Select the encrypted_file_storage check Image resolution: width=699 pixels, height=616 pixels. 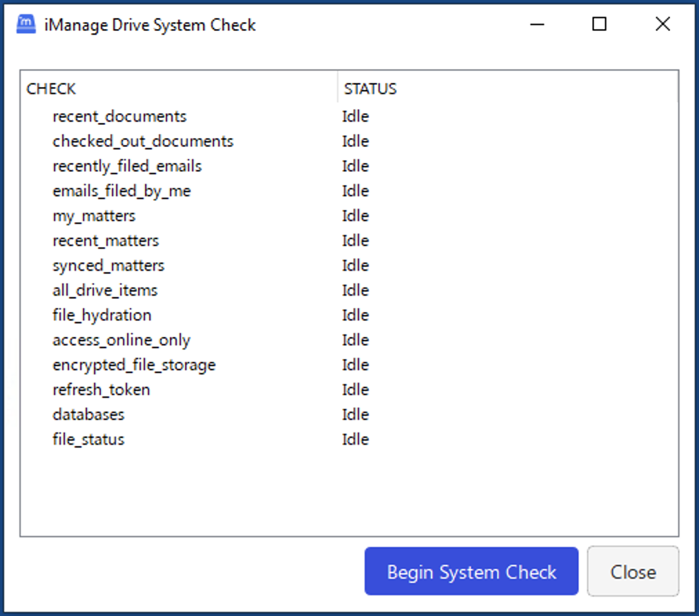coord(134,365)
